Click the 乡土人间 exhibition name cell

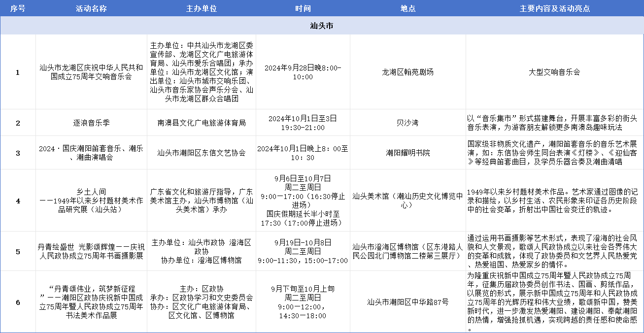tap(91, 200)
